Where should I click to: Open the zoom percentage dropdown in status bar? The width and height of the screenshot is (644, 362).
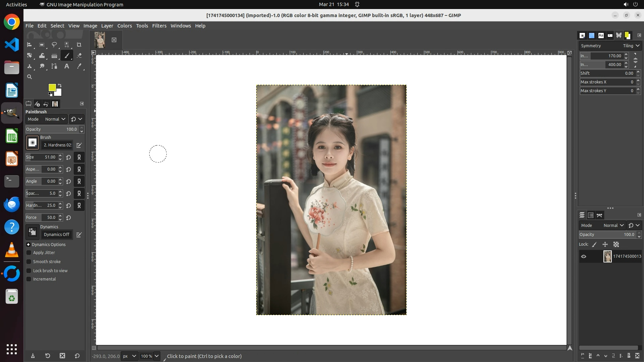point(156,356)
